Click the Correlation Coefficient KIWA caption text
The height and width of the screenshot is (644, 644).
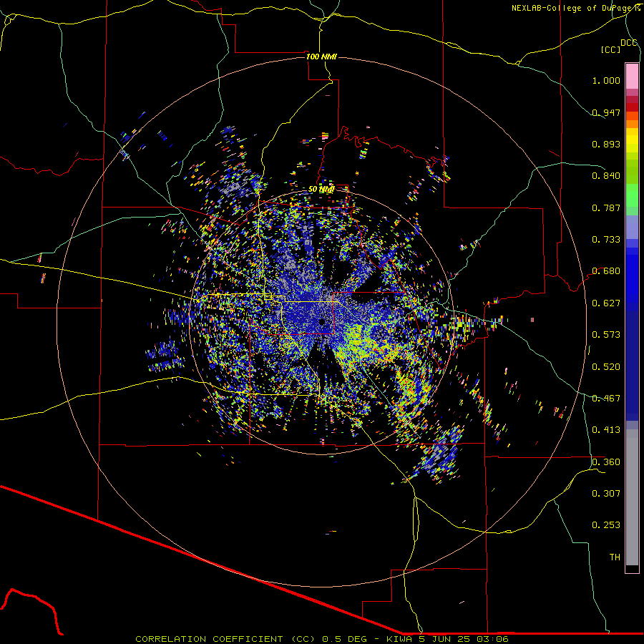coord(322,639)
